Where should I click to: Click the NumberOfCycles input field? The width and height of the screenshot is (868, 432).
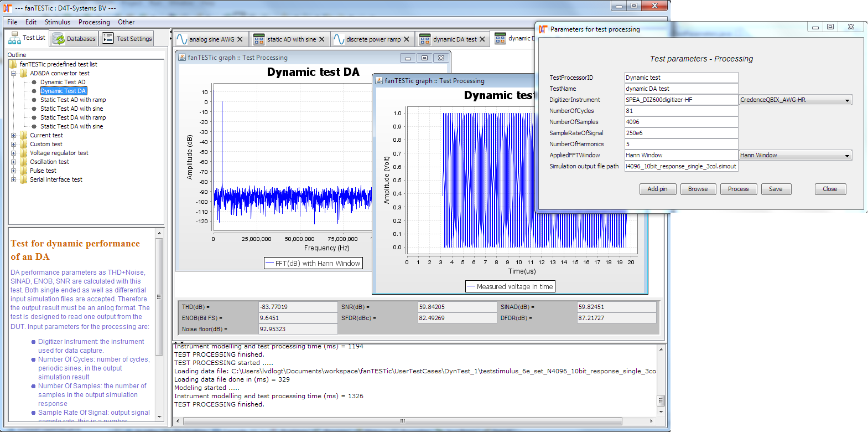tap(681, 111)
